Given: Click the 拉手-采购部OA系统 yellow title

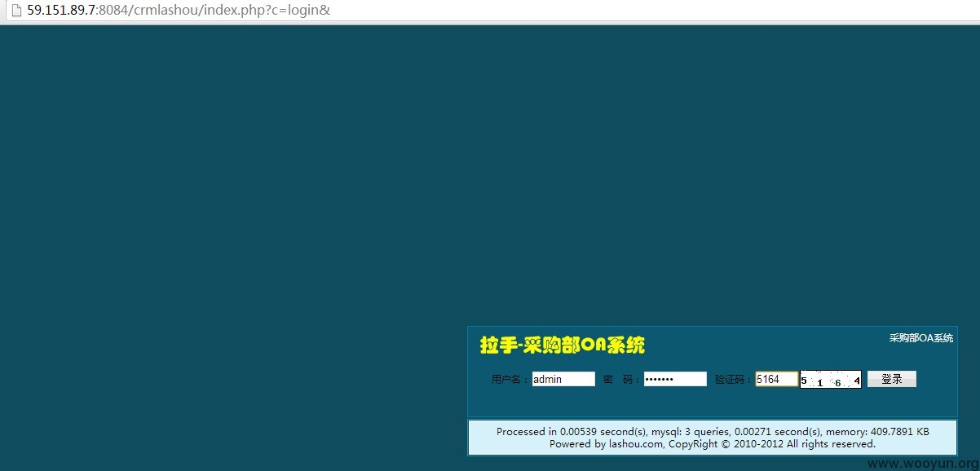Looking at the screenshot, I should pos(563,345).
